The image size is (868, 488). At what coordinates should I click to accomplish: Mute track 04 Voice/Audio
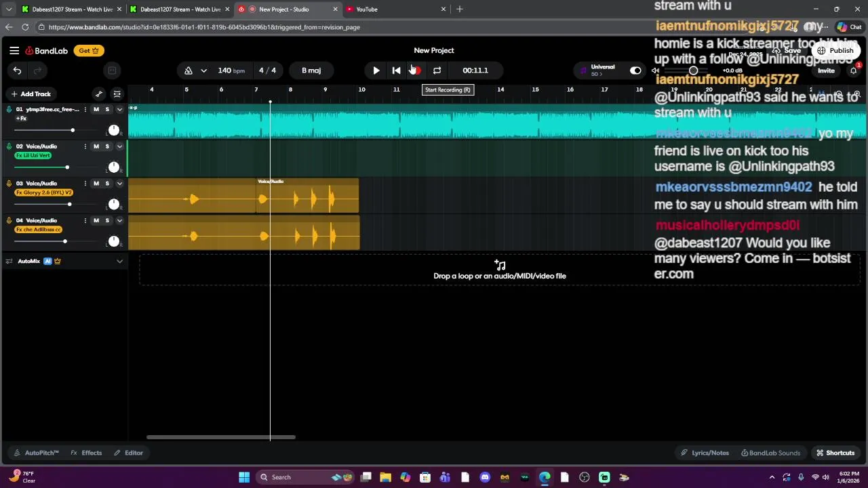click(96, 220)
